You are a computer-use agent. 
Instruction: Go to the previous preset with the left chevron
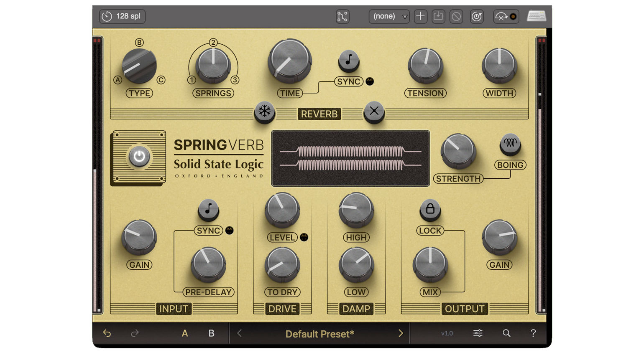(239, 333)
